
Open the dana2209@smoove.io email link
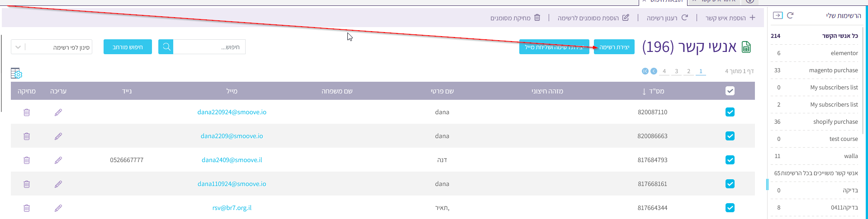pos(232,136)
